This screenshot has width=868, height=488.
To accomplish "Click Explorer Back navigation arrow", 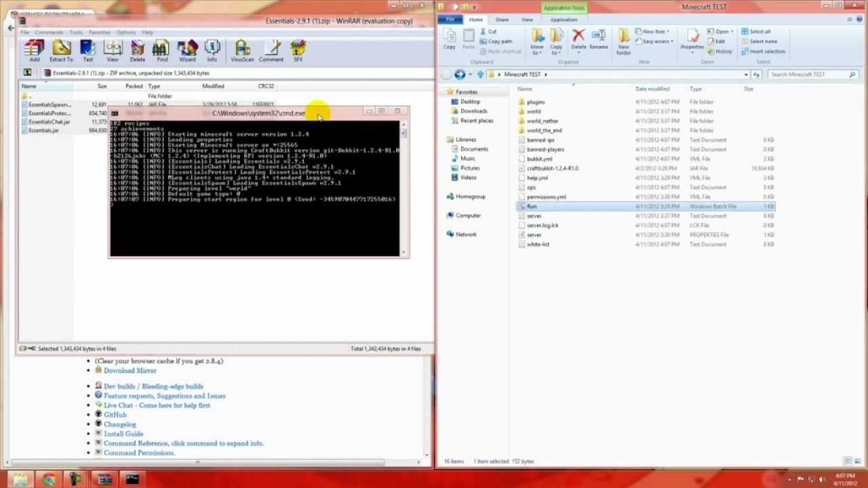I will tap(446, 75).
